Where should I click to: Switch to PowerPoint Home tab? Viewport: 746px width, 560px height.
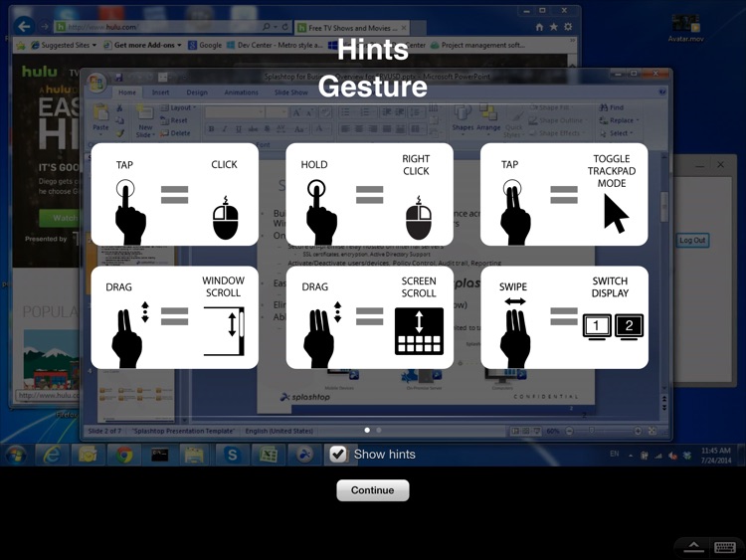(127, 93)
